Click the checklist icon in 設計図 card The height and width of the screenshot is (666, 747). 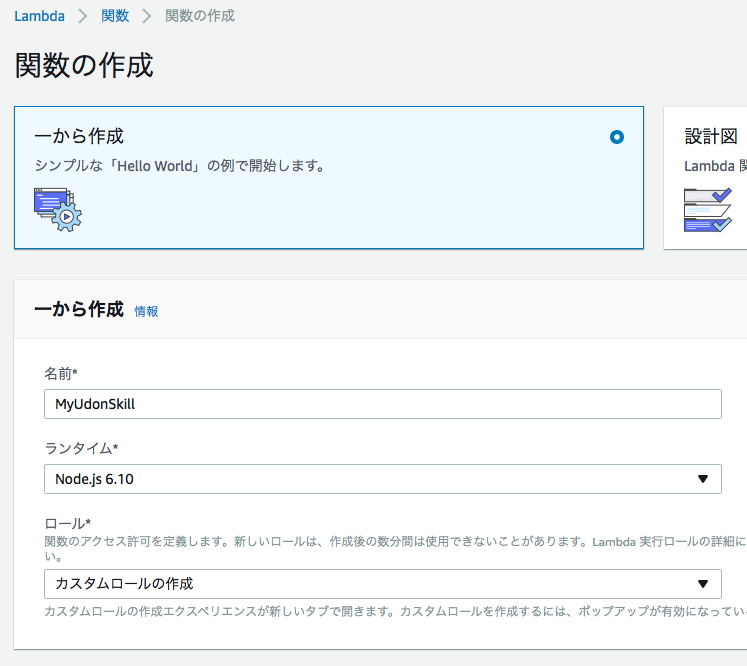707,210
